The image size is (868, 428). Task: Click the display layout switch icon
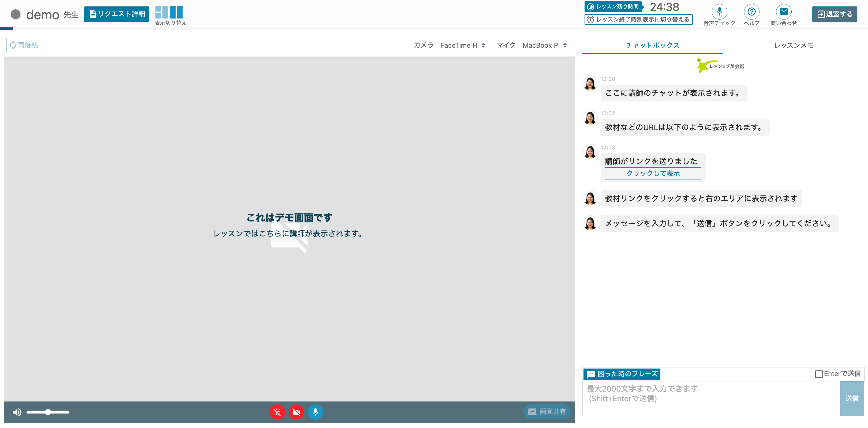click(x=169, y=12)
